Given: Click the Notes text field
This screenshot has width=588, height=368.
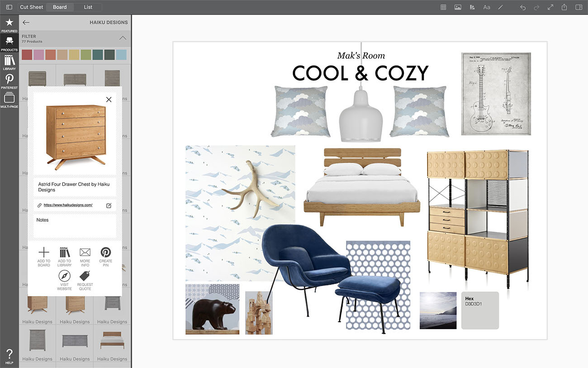Looking at the screenshot, I should pyautogui.click(x=75, y=226).
